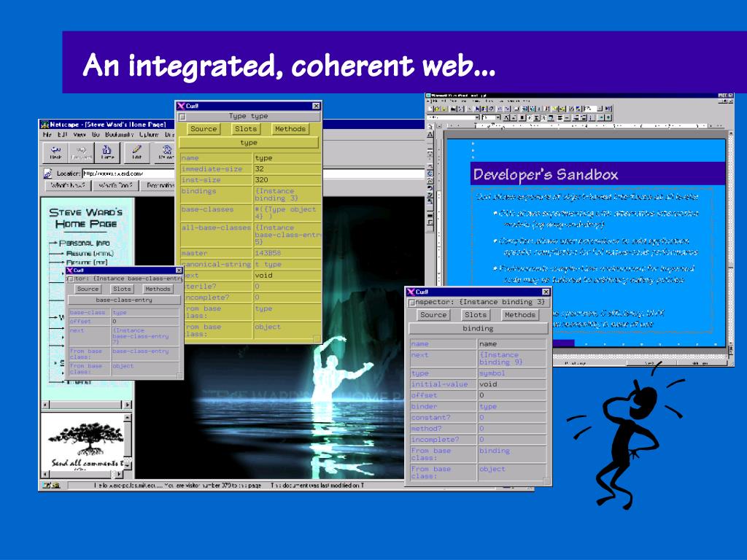
Task: Open the Options menu in Netscape
Action: click(149, 135)
